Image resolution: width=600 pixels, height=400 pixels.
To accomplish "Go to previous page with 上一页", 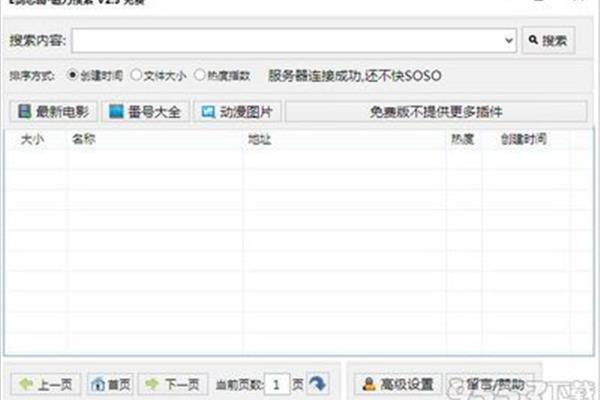I will pyautogui.click(x=46, y=384).
